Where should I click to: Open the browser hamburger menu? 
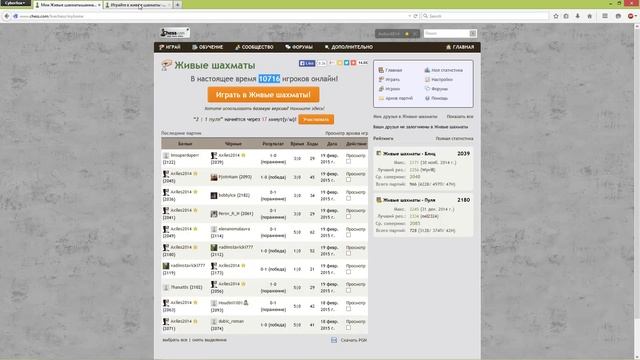605,16
